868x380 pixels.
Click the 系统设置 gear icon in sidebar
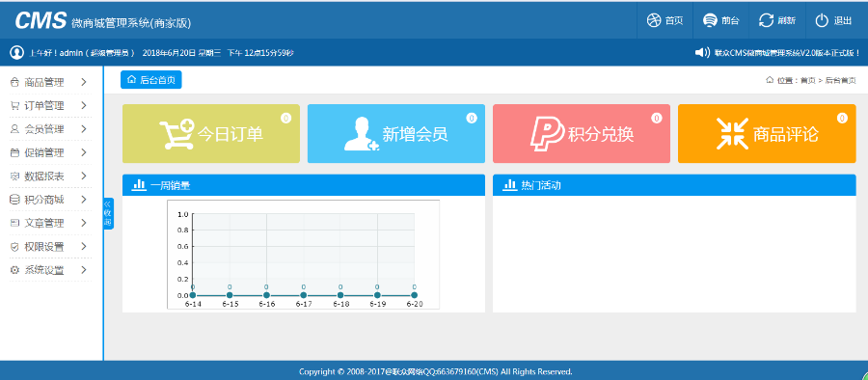click(x=14, y=270)
